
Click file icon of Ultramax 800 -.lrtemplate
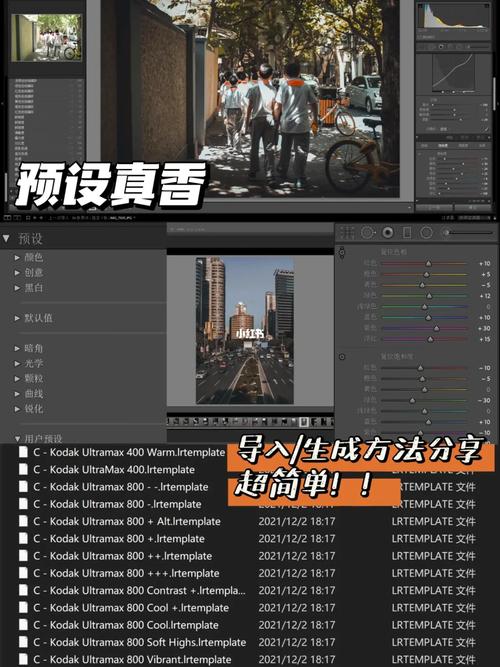pos(24,504)
